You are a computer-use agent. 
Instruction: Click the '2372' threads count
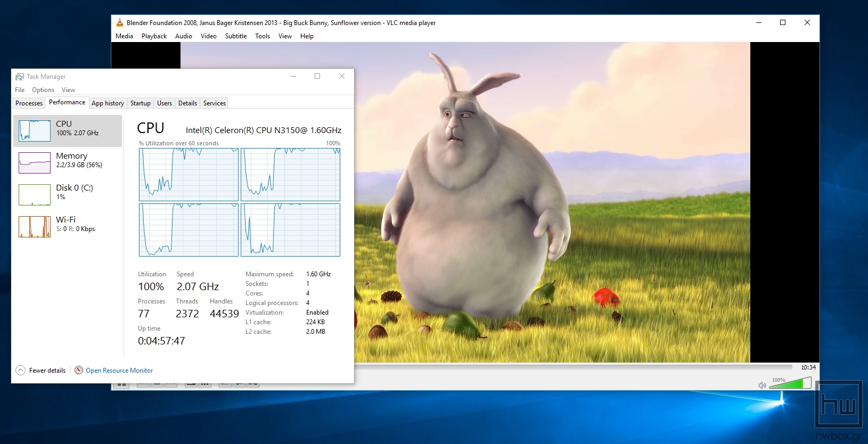coord(187,314)
